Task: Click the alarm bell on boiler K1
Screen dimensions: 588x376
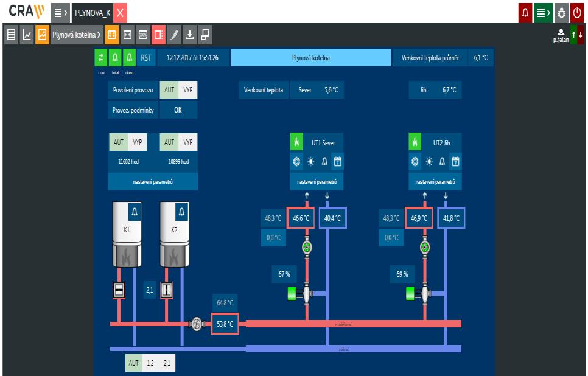Action: 135,212
